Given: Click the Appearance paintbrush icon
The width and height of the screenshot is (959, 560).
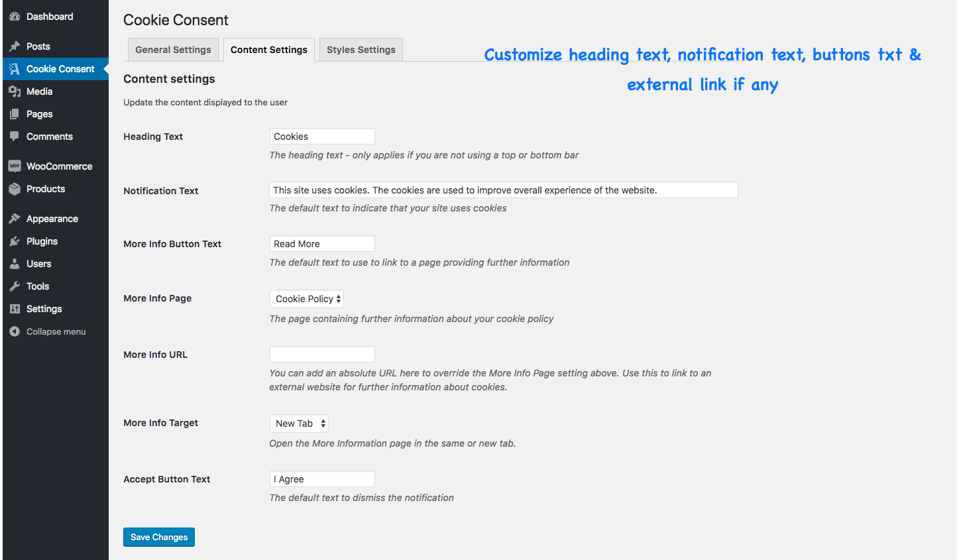Looking at the screenshot, I should click(15, 219).
